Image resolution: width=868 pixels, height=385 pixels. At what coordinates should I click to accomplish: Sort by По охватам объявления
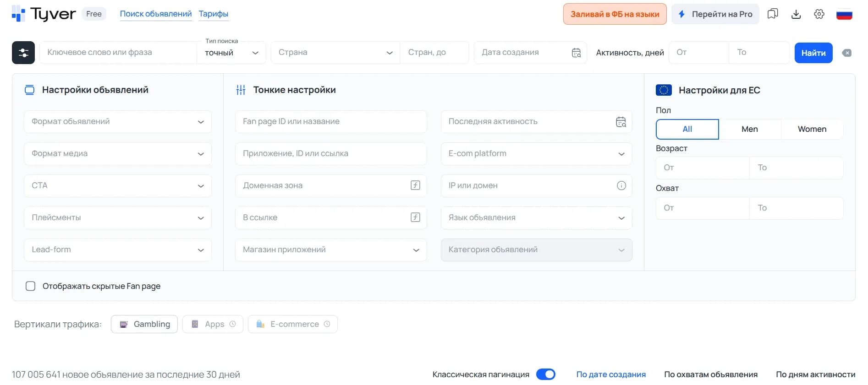pos(711,374)
